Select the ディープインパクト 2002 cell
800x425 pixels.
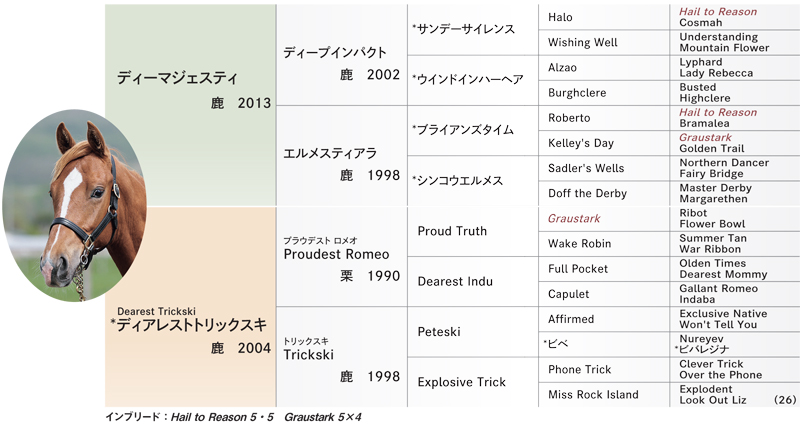tap(342, 55)
